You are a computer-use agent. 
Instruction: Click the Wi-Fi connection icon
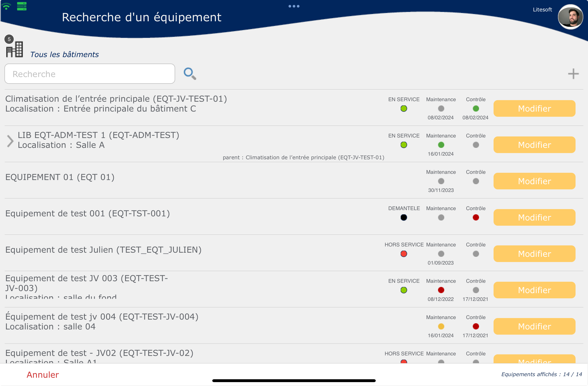tap(6, 6)
